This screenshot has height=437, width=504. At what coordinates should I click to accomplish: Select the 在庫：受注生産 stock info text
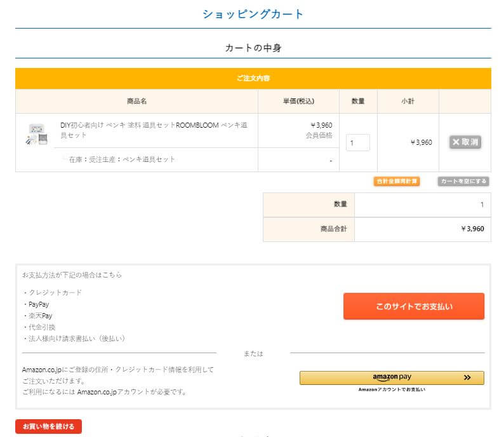click(122, 159)
